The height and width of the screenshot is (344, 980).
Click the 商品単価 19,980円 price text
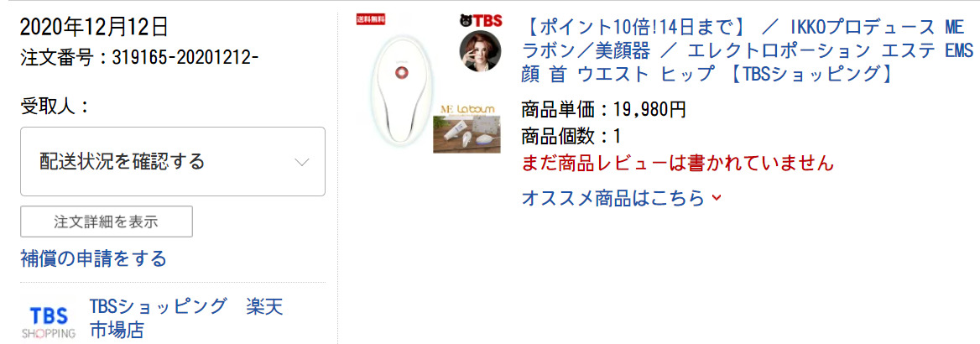tap(603, 110)
